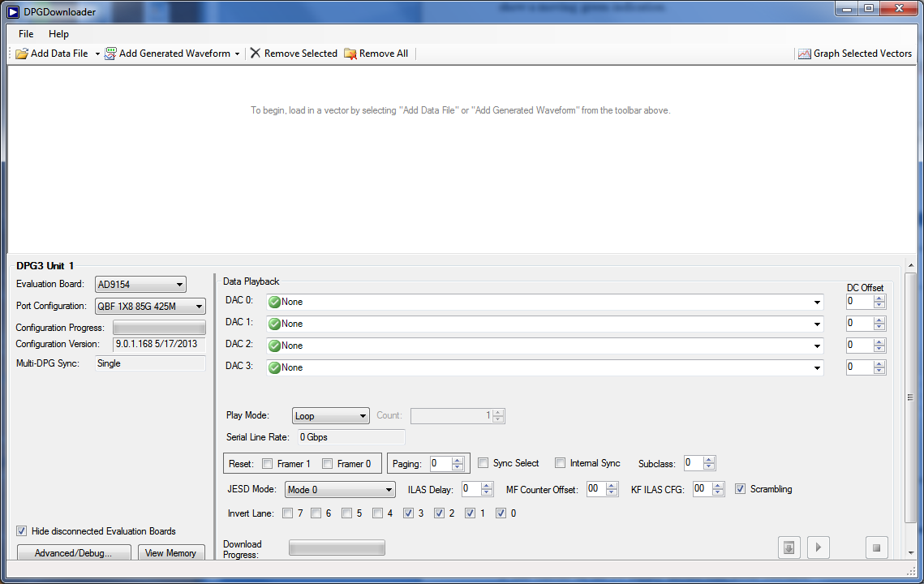Click the Graph Selected Vectors label
The width and height of the screenshot is (924, 584).
pos(862,54)
